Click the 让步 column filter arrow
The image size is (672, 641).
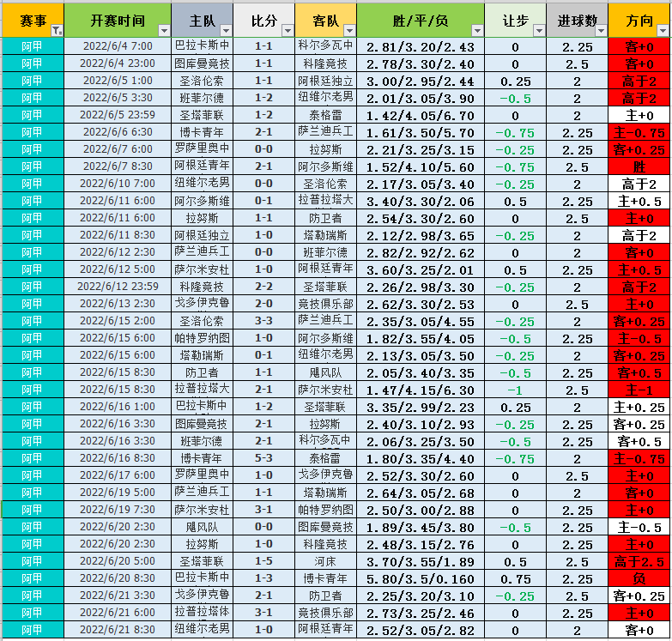tap(537, 31)
